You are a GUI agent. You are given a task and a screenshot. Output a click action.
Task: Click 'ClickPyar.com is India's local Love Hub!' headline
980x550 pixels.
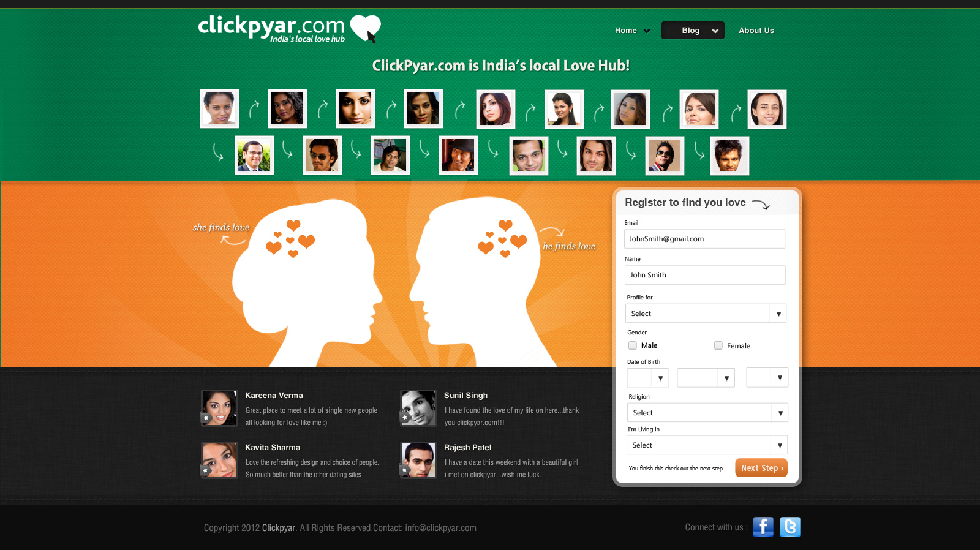tap(501, 66)
